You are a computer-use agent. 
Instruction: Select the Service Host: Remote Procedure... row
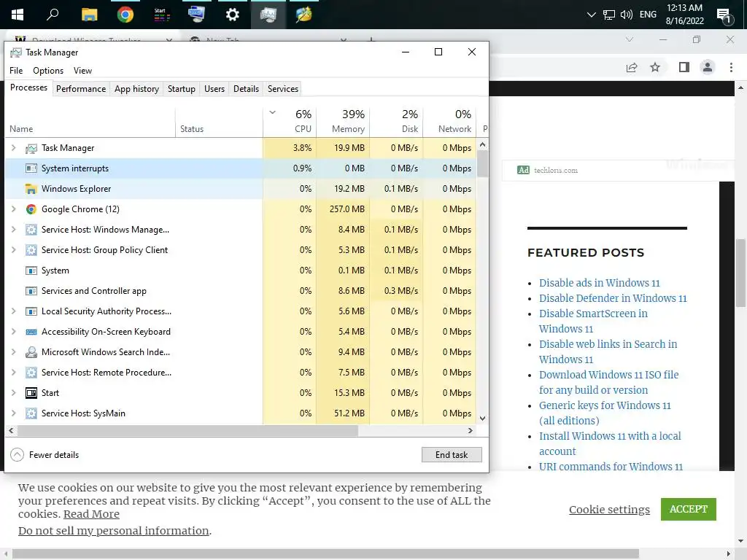click(x=241, y=373)
